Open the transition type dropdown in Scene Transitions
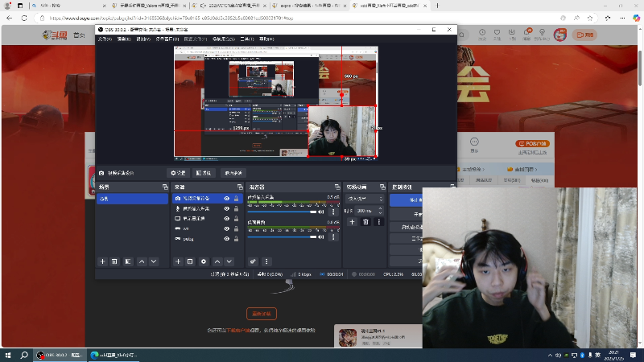Screen dimensions: 644x362 click(365, 199)
